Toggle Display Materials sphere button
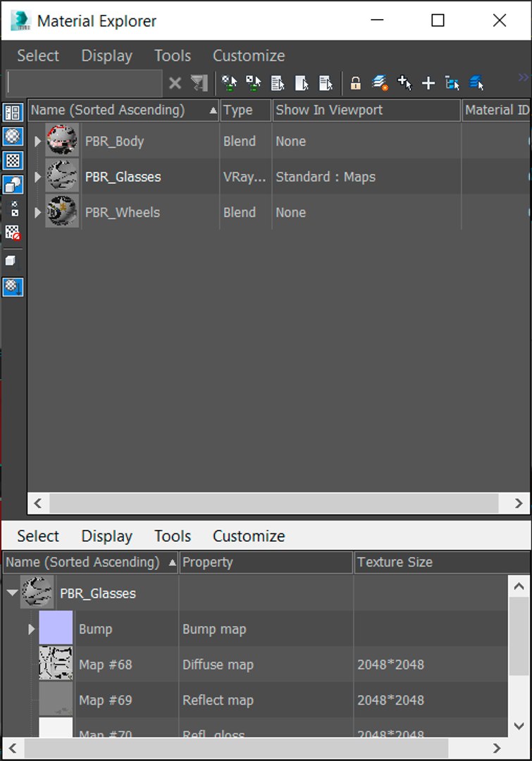 [13, 137]
